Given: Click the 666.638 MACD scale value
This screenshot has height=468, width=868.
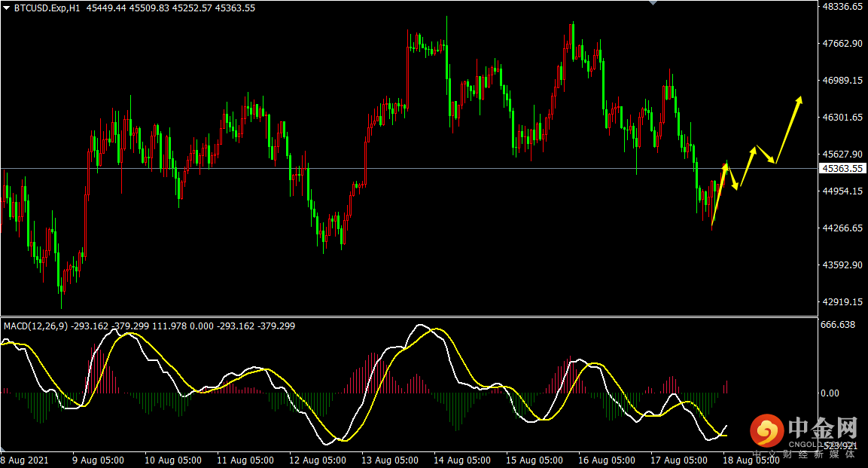Looking at the screenshot, I should tap(837, 325).
